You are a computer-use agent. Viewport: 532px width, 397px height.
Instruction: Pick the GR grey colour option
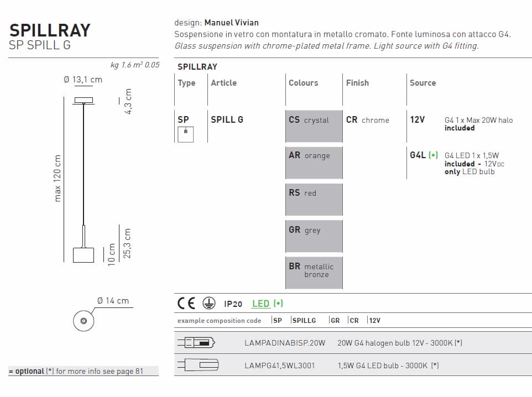point(314,236)
